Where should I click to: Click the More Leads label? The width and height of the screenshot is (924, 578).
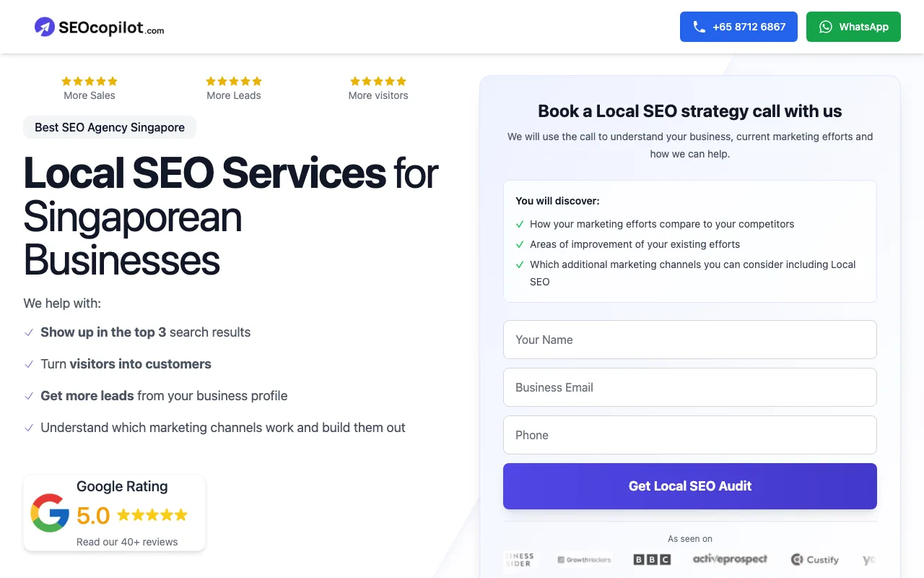(x=234, y=95)
